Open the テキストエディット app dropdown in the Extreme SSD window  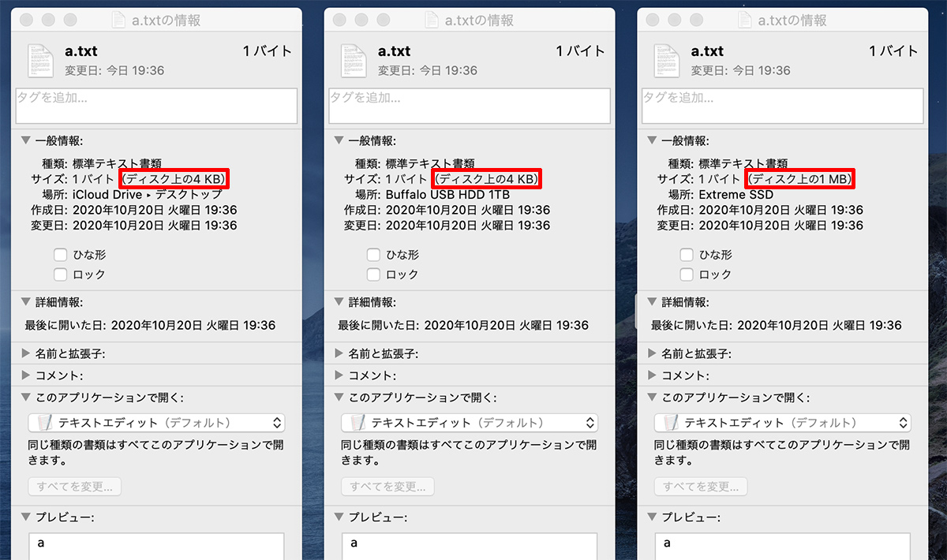point(782,423)
